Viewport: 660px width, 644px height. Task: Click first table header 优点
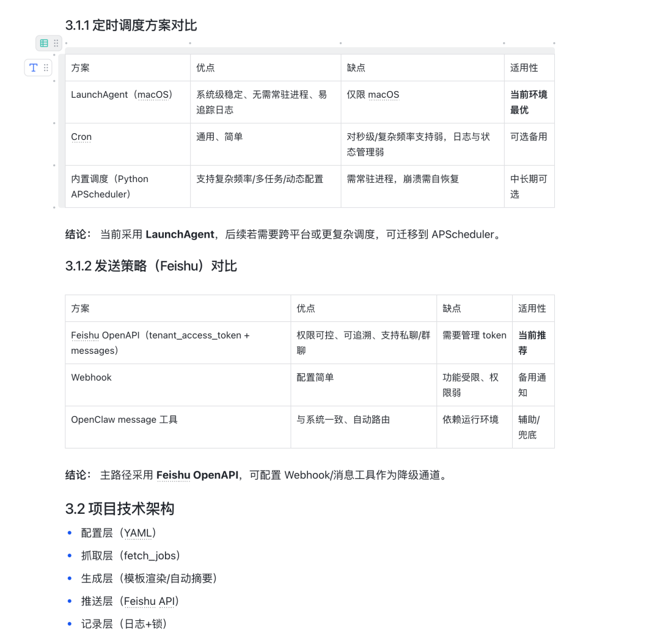click(x=265, y=68)
